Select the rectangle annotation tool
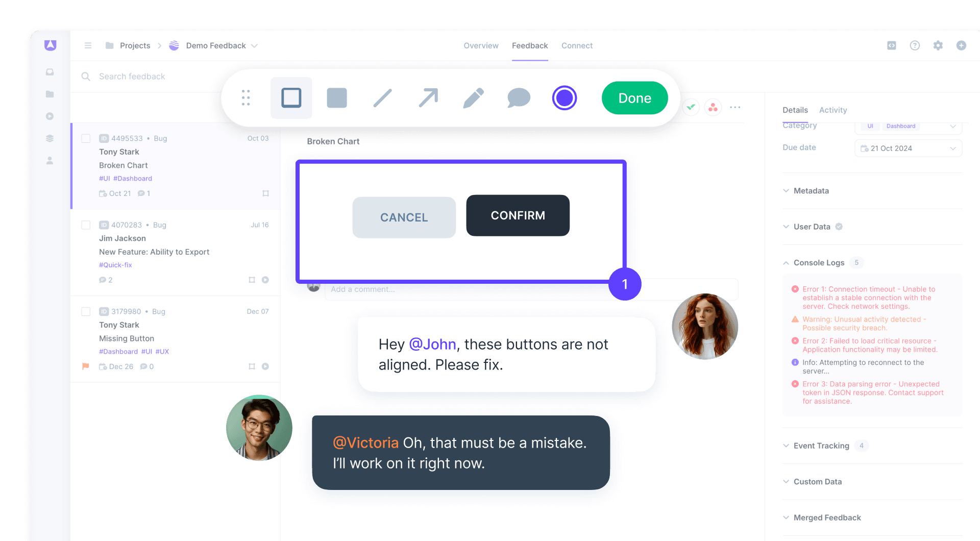This screenshot has height=541, width=980. point(291,97)
